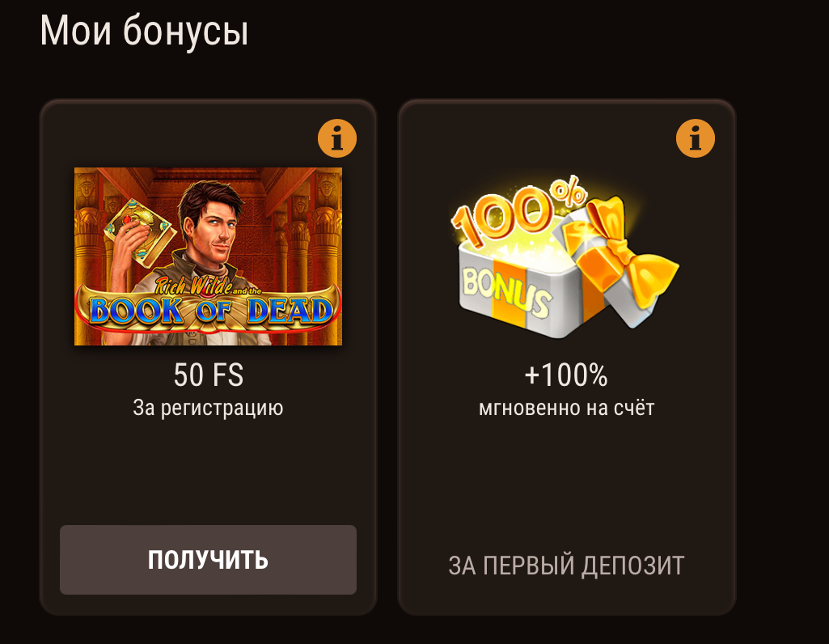Viewport: 829px width, 644px height.
Task: Click the Мои бонусы heading
Action: click(144, 31)
